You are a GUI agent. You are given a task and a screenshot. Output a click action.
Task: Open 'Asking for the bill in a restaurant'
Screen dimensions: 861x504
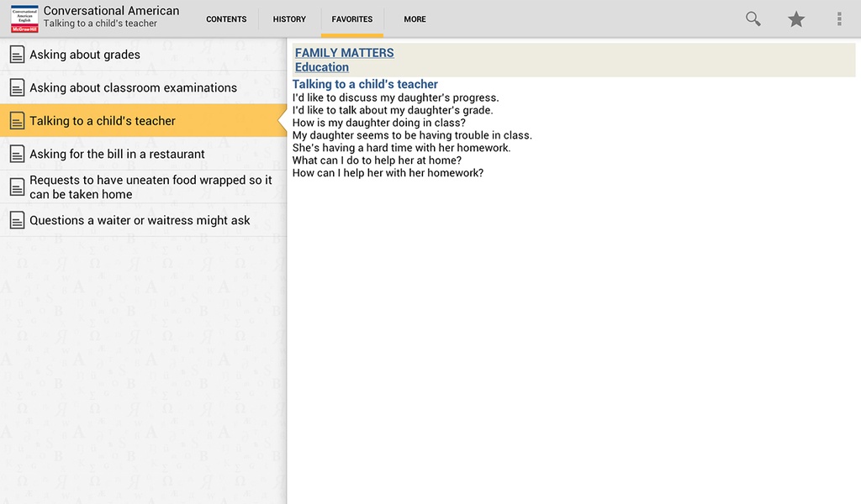[143, 154]
